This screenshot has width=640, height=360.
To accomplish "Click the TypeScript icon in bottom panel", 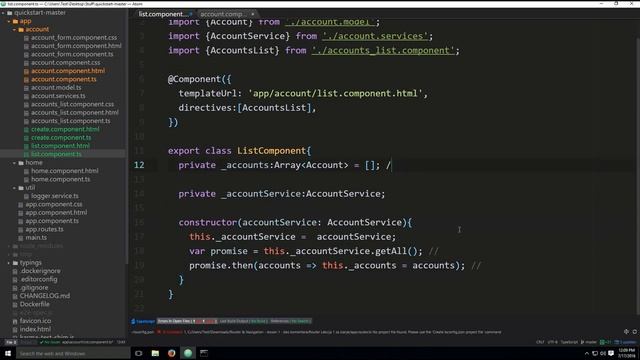I will pos(133,321).
